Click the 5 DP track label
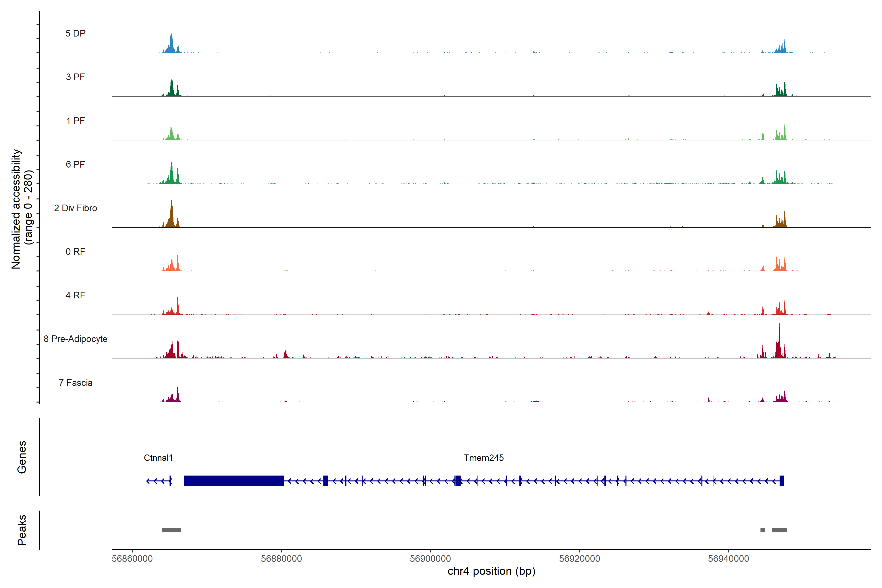The width and height of the screenshot is (882, 588). [75, 33]
